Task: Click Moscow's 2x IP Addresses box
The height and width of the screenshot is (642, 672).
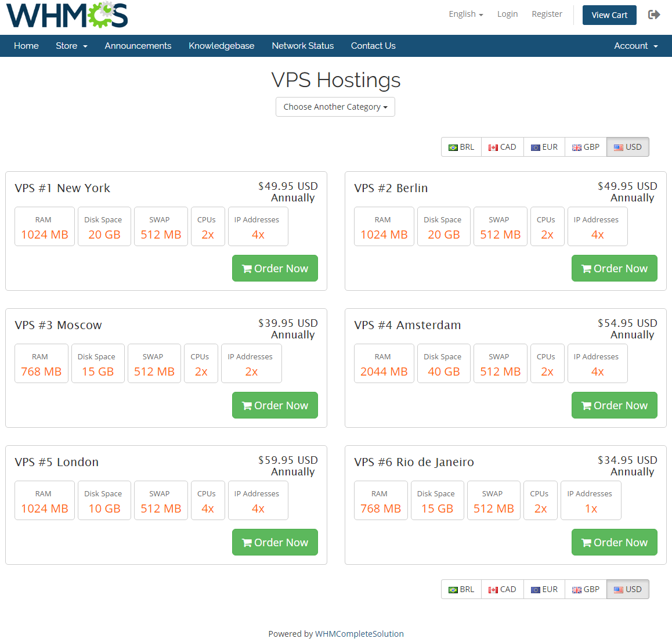Action: [x=252, y=363]
